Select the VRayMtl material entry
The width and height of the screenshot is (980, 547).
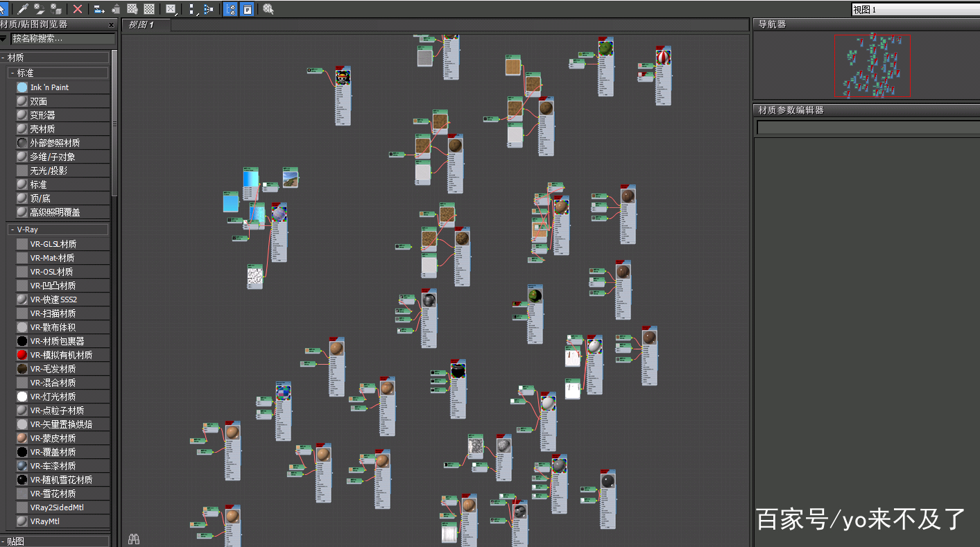tap(44, 521)
